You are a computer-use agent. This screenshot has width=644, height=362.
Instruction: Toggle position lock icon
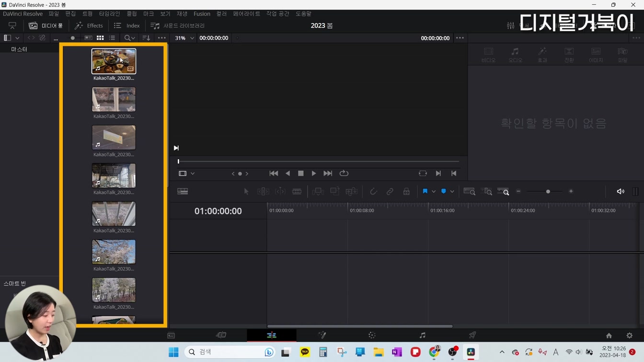pos(406,192)
